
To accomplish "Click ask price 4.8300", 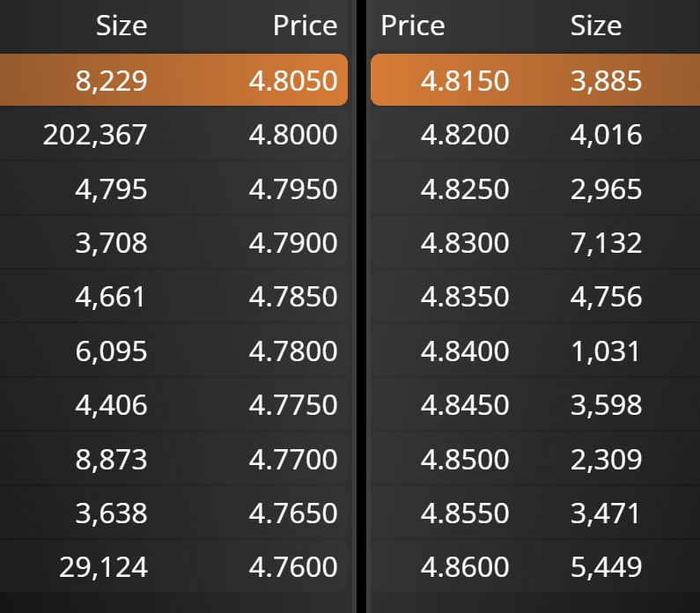I will click(x=464, y=243).
